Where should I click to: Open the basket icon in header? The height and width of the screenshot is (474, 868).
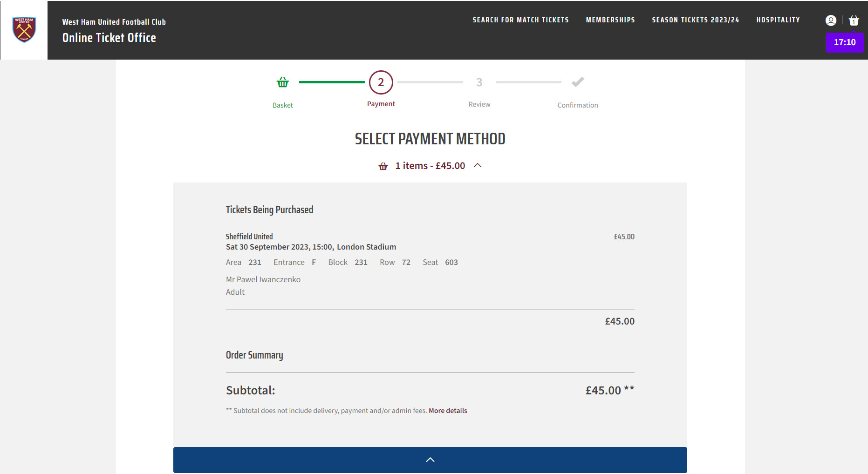point(854,20)
